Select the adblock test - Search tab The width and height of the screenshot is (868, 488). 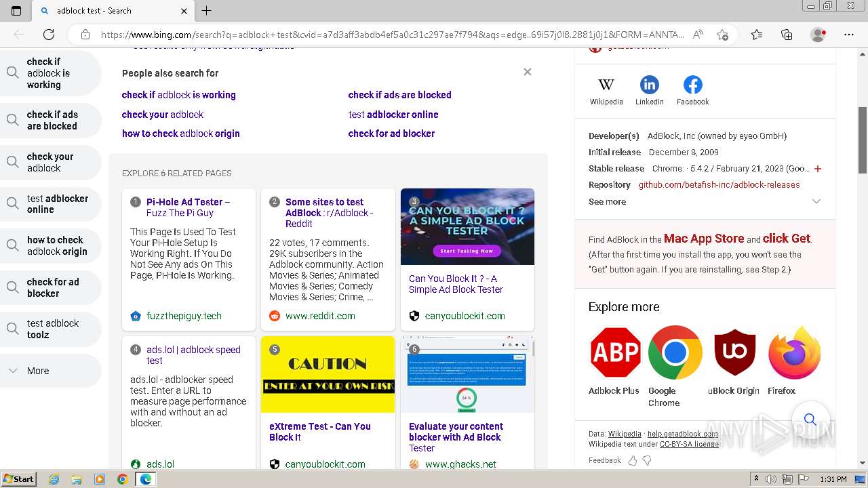point(113,11)
